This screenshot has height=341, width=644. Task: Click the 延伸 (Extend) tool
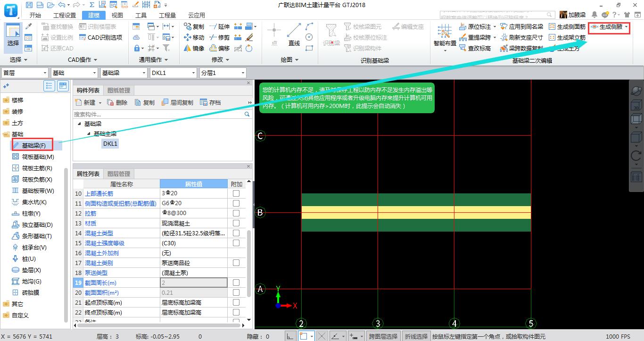pos(220,26)
